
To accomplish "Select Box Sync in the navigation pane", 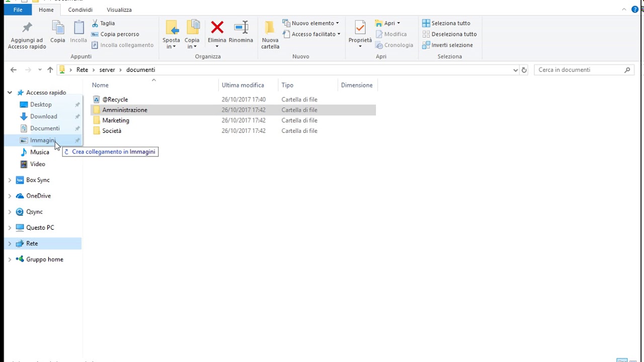I will click(38, 180).
